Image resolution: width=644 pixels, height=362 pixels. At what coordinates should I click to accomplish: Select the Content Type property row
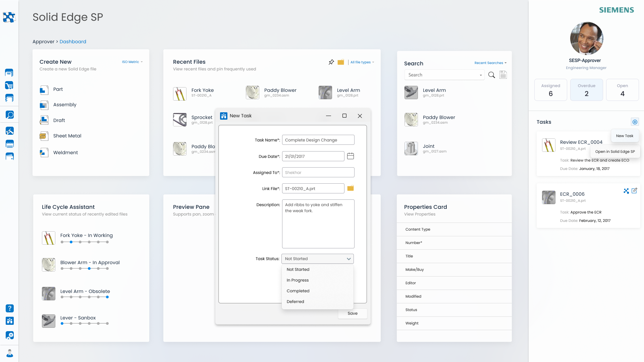pos(454,229)
